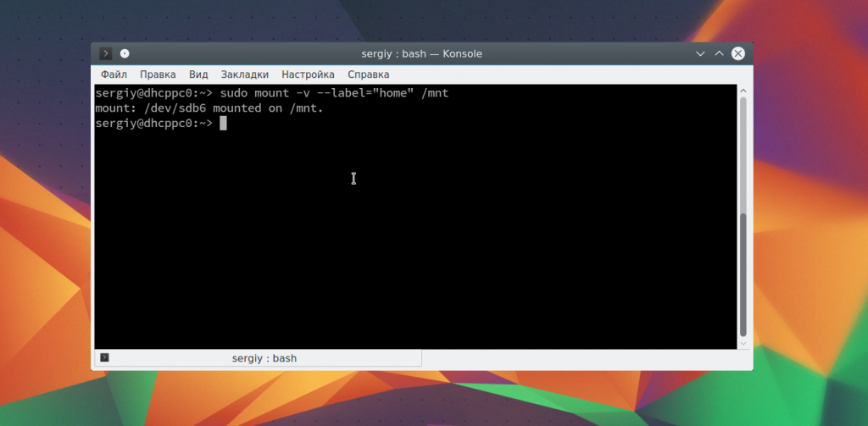Screen dimensions: 868x426
Task: Click the cursor at the terminal prompt
Action: tap(223, 124)
